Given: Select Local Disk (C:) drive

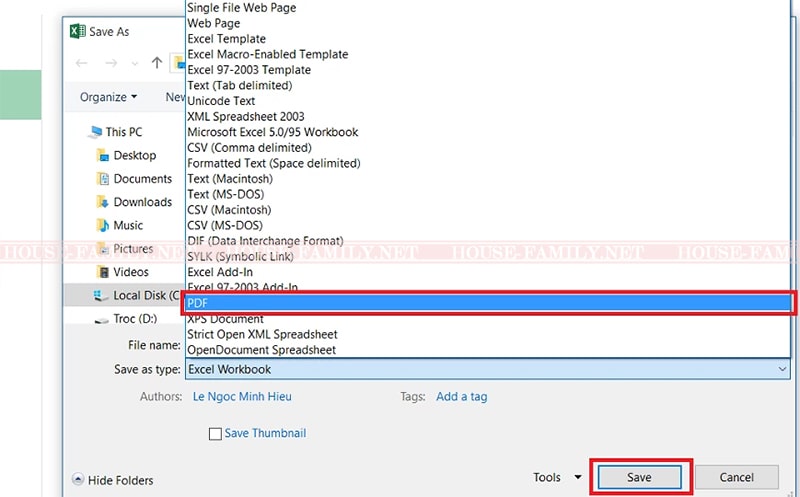Looking at the screenshot, I should click(x=146, y=295).
